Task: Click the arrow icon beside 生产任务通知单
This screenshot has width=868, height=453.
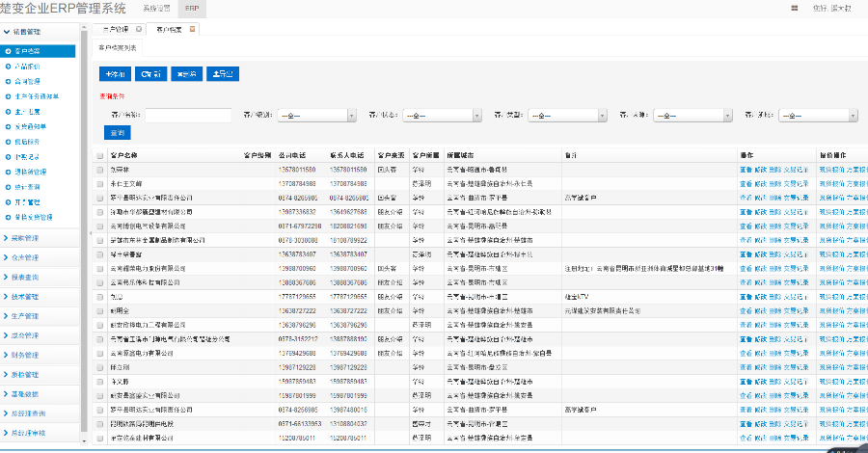Action: 8,96
